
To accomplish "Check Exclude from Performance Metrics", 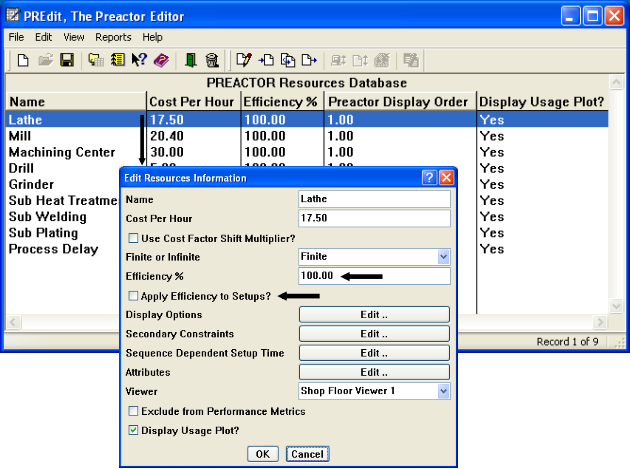I will (133, 411).
